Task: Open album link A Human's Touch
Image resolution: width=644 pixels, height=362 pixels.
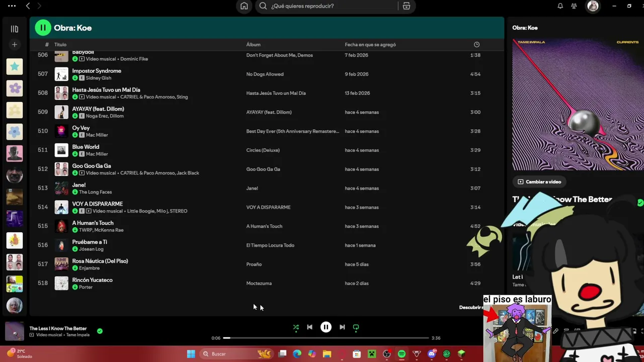Action: pos(264,226)
